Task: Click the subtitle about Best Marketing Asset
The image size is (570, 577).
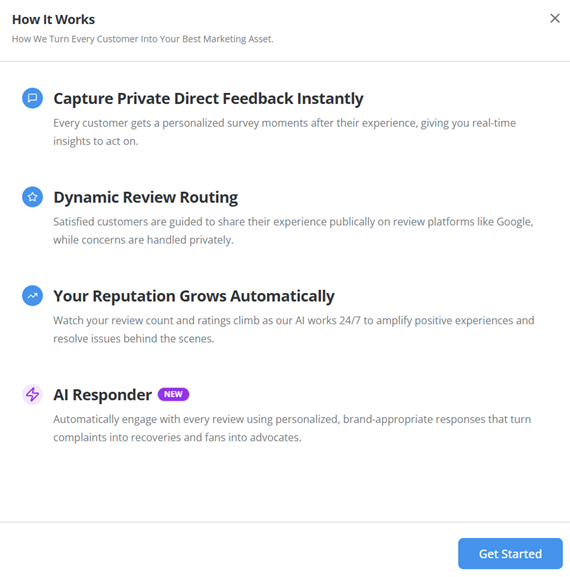Action: [142, 39]
